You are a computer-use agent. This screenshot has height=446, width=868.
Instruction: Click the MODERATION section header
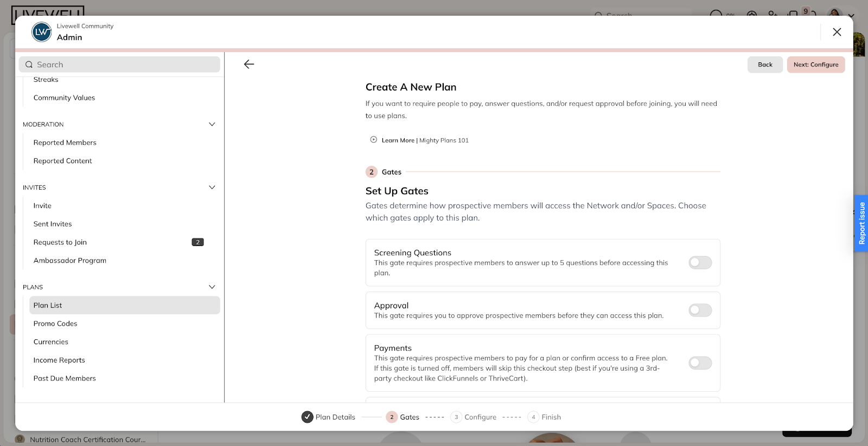click(43, 125)
